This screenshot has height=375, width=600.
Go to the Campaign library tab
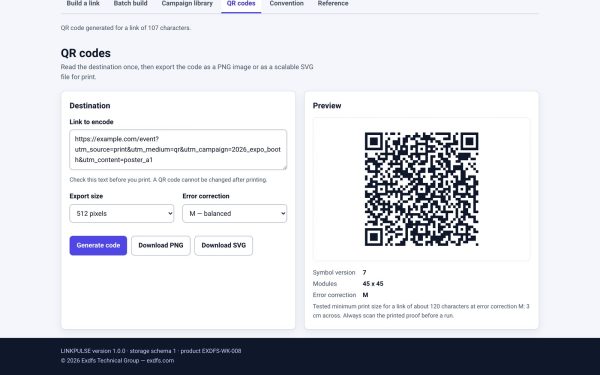[187, 4]
